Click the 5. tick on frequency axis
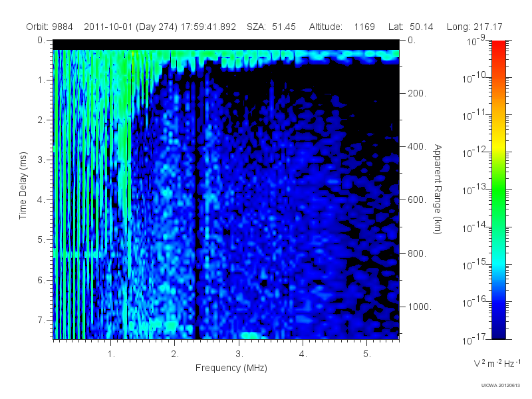 click(x=367, y=354)
